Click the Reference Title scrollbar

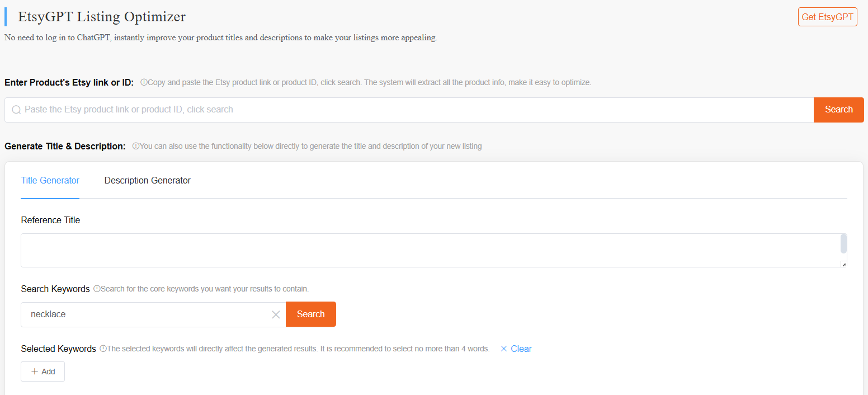coord(843,244)
